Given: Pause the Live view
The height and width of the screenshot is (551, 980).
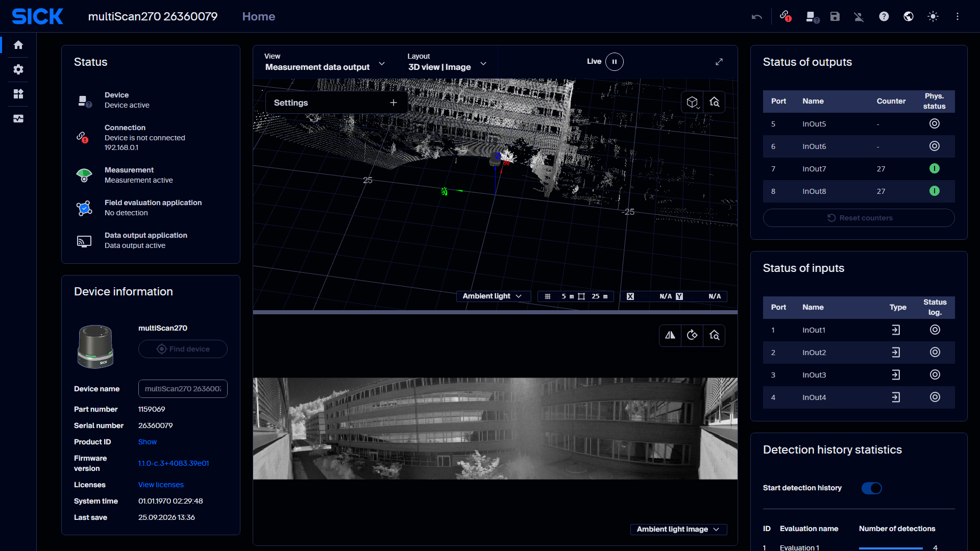Looking at the screenshot, I should click(615, 62).
